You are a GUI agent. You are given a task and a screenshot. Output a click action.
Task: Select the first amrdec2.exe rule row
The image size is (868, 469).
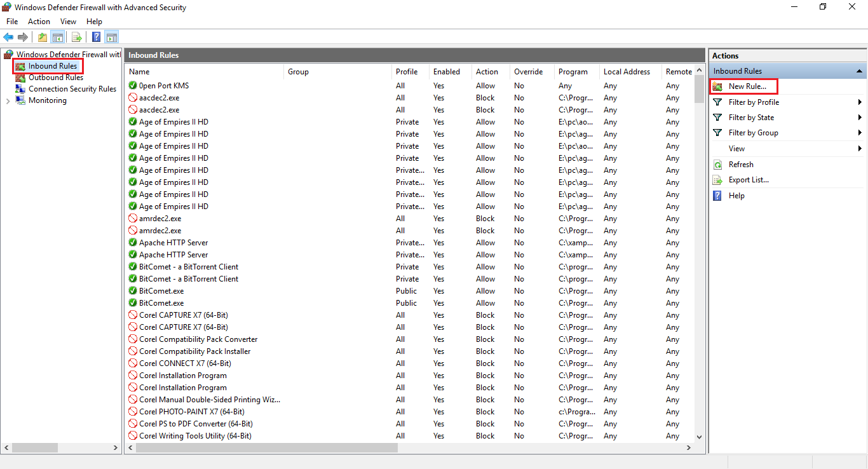click(410, 219)
